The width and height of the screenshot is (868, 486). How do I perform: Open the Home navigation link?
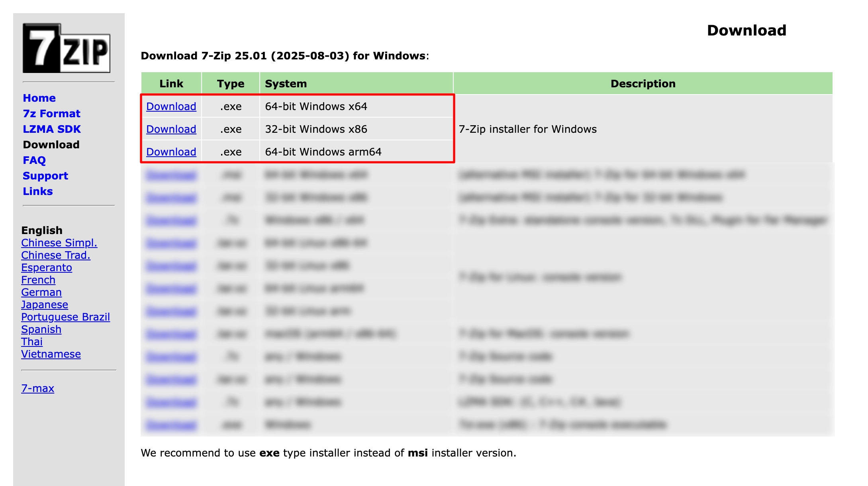pos(39,98)
